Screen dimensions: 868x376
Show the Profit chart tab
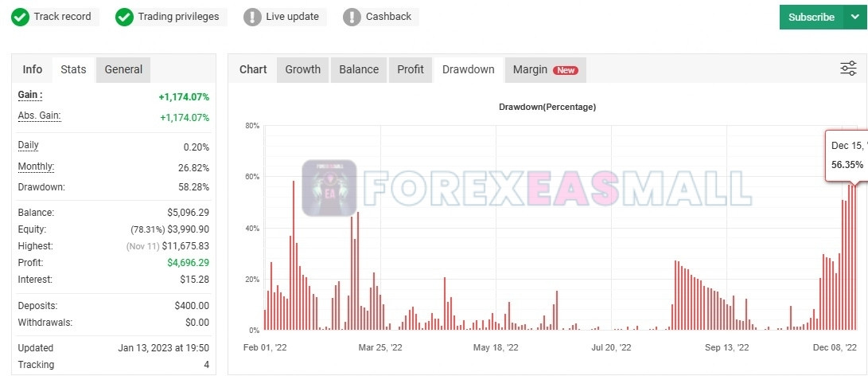pos(411,69)
